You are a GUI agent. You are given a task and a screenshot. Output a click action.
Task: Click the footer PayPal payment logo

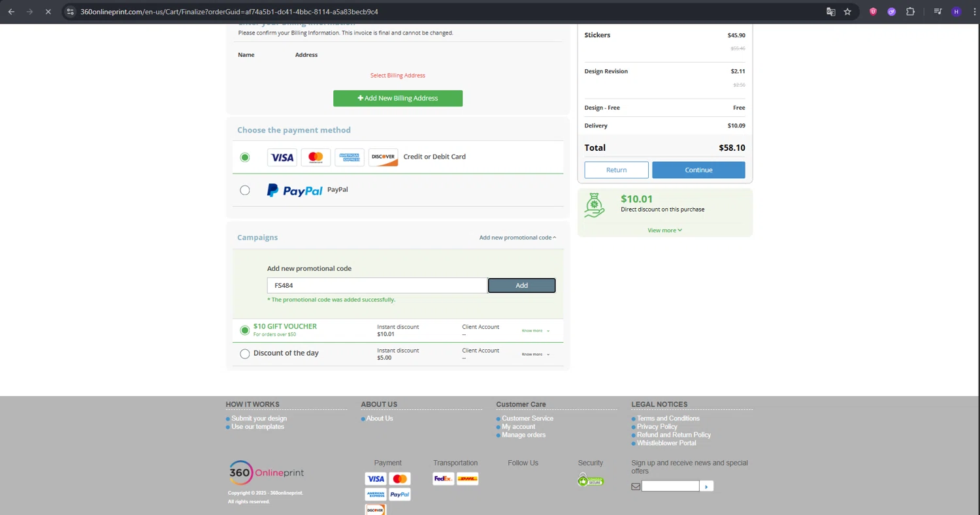coord(400,495)
